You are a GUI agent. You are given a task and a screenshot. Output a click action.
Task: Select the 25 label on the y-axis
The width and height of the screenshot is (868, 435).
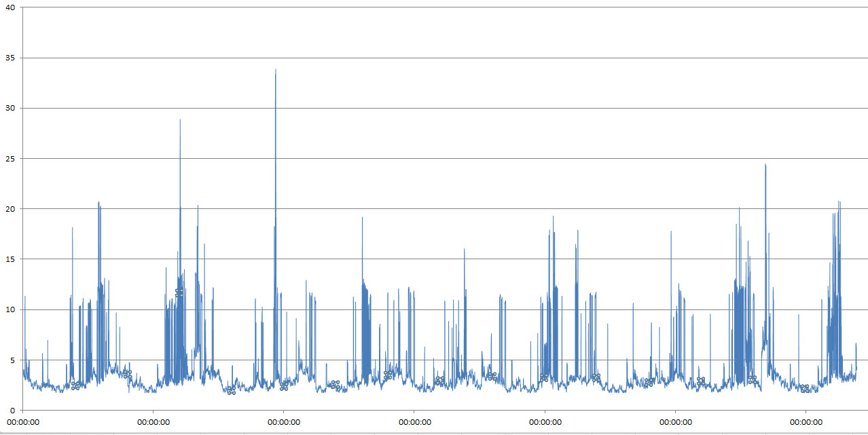(10, 158)
